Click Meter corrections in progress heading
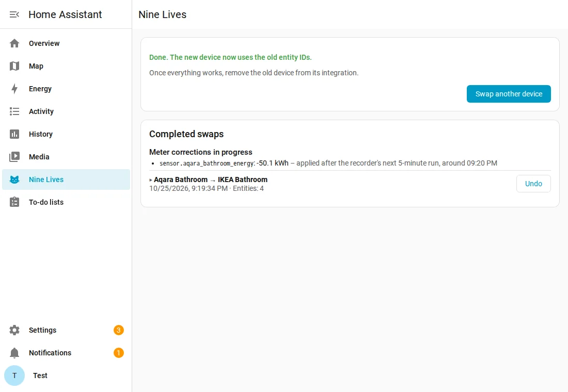This screenshot has height=392, width=568. coord(201,152)
